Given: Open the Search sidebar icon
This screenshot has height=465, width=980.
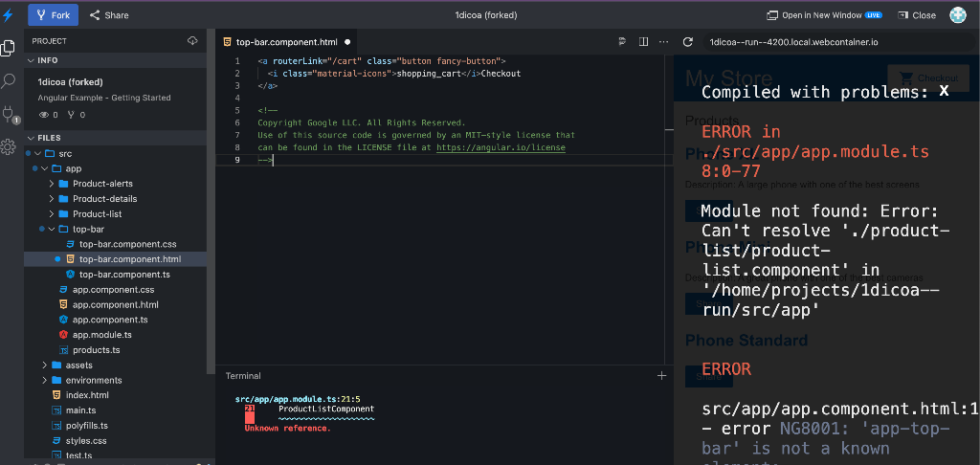Looking at the screenshot, I should tap(8, 80).
